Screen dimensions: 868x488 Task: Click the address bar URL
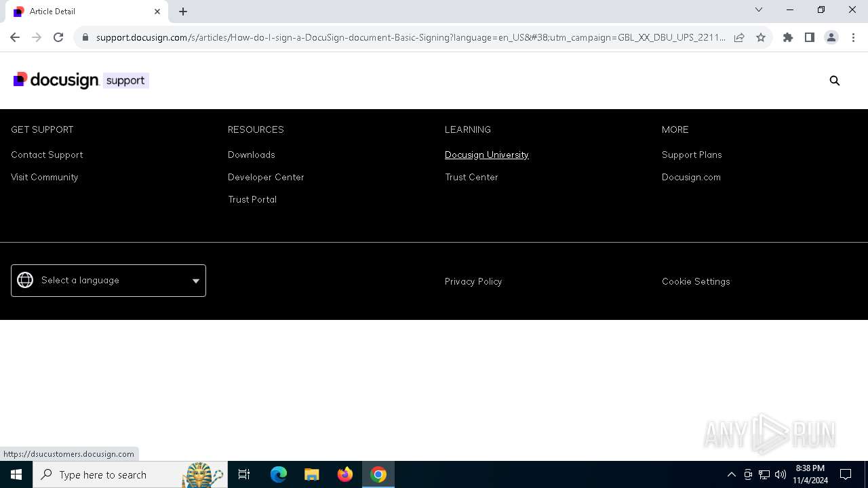point(410,37)
